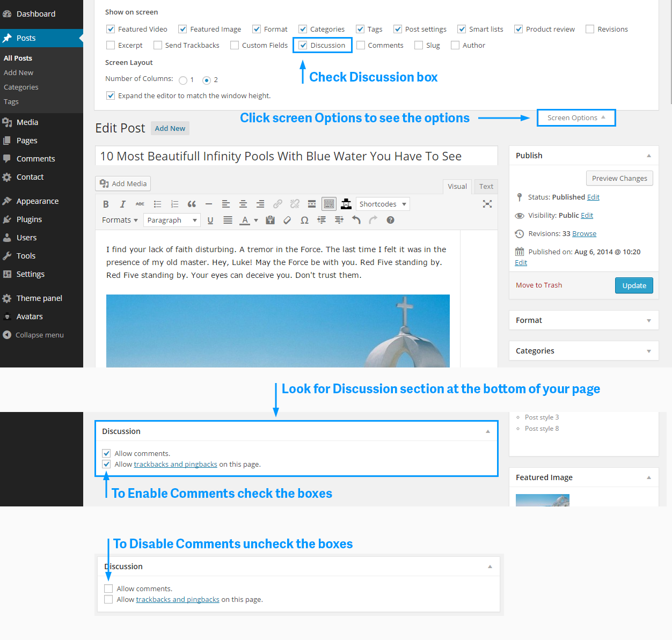Toggle the Post settings checkbox
This screenshot has width=672, height=640.
[x=398, y=29]
